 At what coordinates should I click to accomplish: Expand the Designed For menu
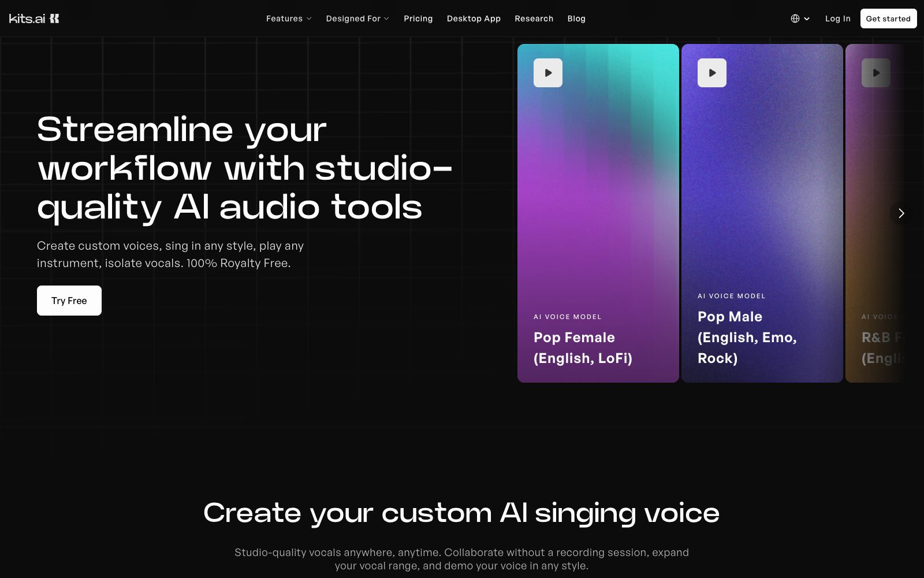point(357,18)
